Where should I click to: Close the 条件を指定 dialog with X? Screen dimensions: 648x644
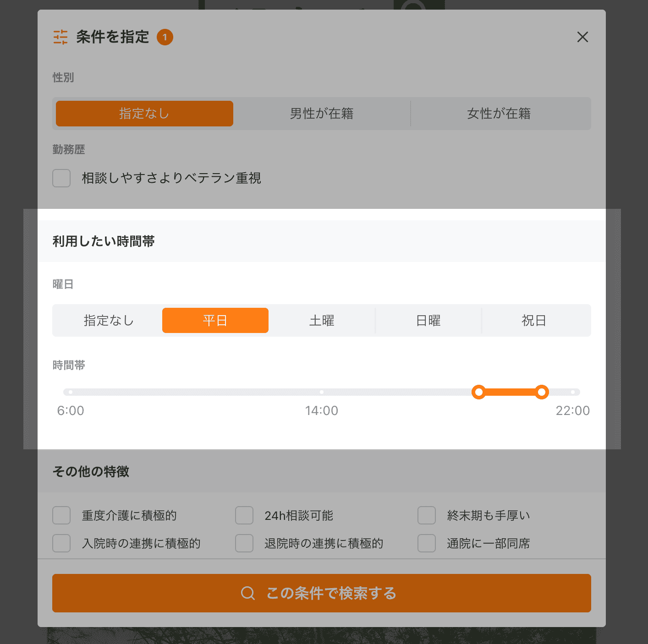[x=582, y=37]
